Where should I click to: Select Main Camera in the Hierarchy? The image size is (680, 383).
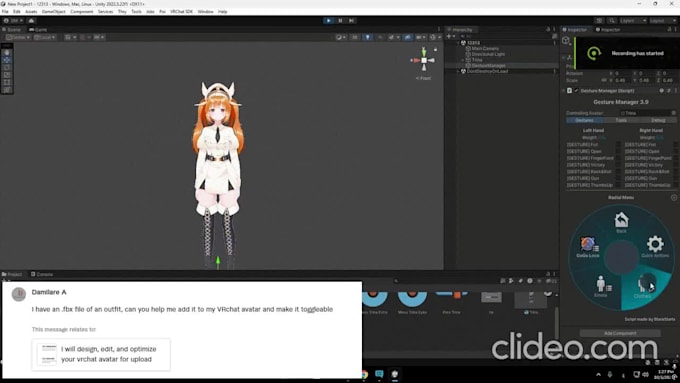[x=485, y=49]
